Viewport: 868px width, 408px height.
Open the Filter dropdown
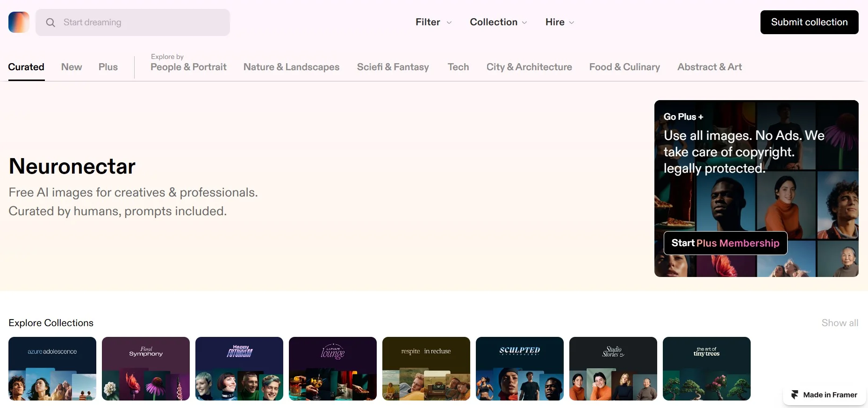point(433,22)
